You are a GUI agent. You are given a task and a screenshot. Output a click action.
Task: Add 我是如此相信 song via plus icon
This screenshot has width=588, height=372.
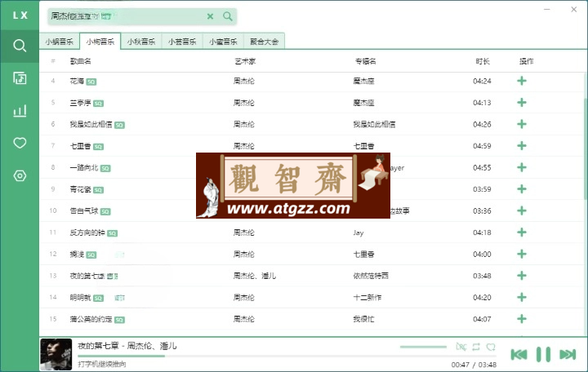tap(522, 124)
